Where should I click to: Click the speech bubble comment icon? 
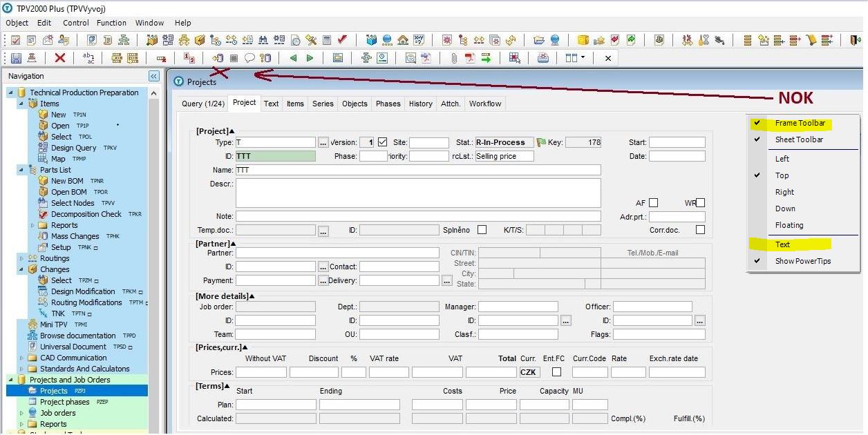(249, 58)
